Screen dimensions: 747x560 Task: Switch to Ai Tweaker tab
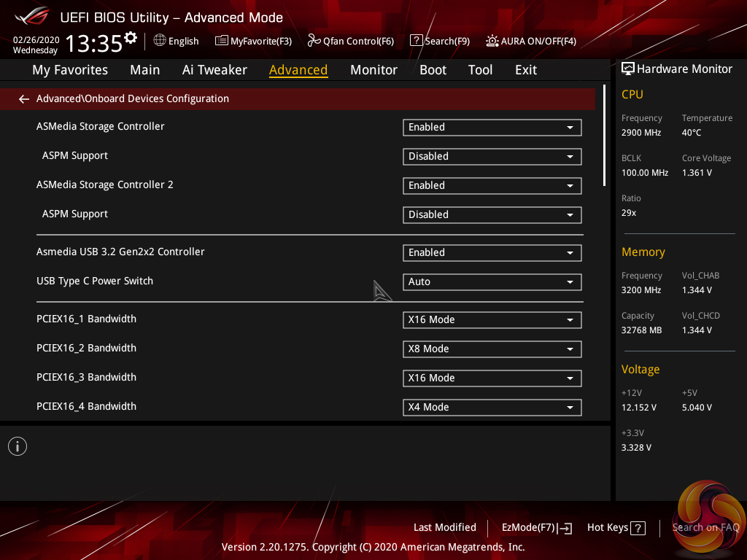coord(214,70)
